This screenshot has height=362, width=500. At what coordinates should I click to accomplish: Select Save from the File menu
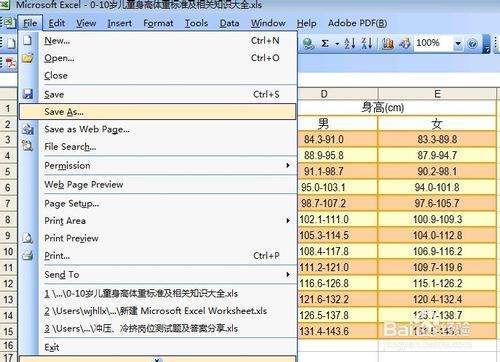[x=157, y=95]
